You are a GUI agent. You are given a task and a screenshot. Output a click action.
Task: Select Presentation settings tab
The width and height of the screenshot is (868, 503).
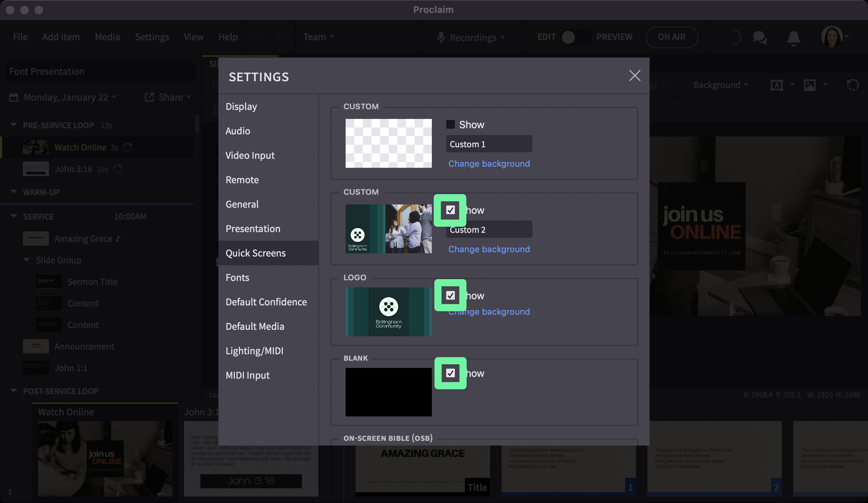(x=268, y=229)
